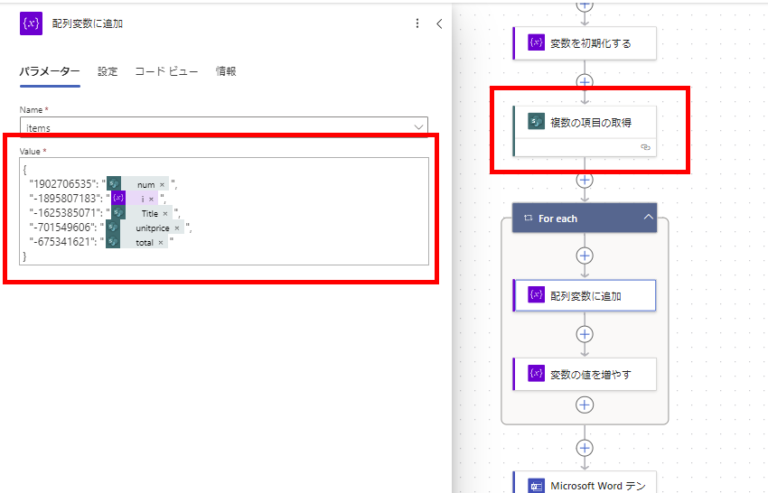Image resolution: width=768 pixels, height=493 pixels.
Task: Click the Word icon on Microsoft Word action
Action: (x=536, y=486)
